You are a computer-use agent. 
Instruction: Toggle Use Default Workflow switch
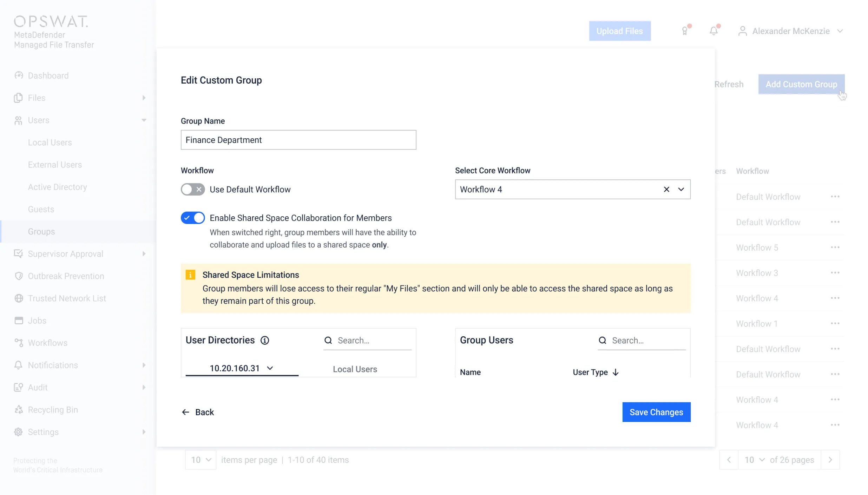193,189
